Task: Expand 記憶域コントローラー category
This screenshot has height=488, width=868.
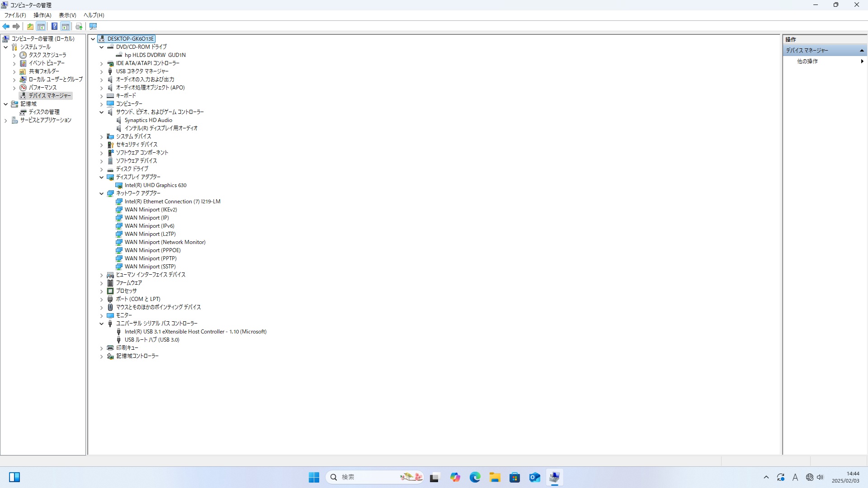Action: pos(102,356)
